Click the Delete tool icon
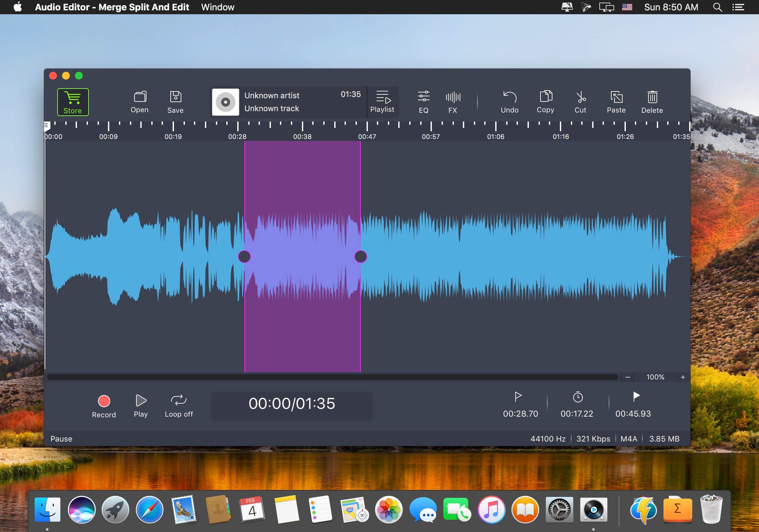 tap(652, 101)
